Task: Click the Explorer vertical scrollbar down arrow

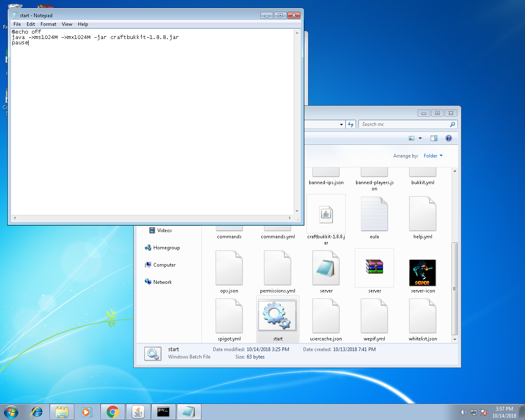Action: pos(454,339)
